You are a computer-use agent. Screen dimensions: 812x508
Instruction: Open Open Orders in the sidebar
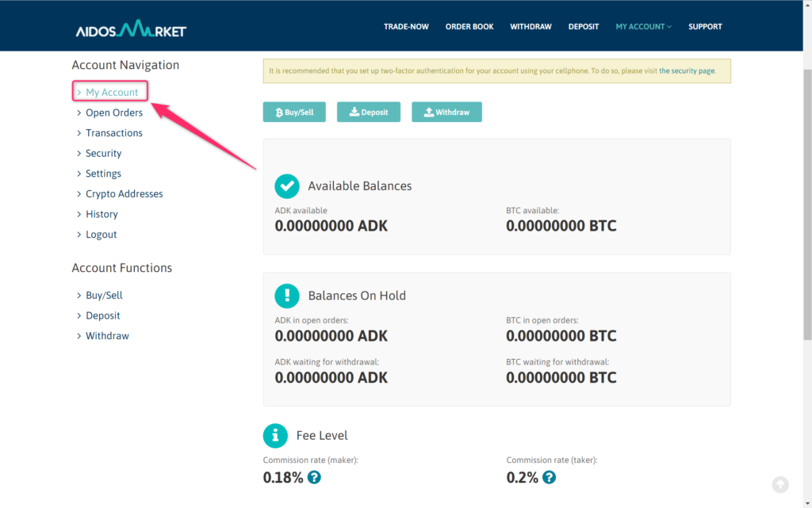pyautogui.click(x=114, y=113)
